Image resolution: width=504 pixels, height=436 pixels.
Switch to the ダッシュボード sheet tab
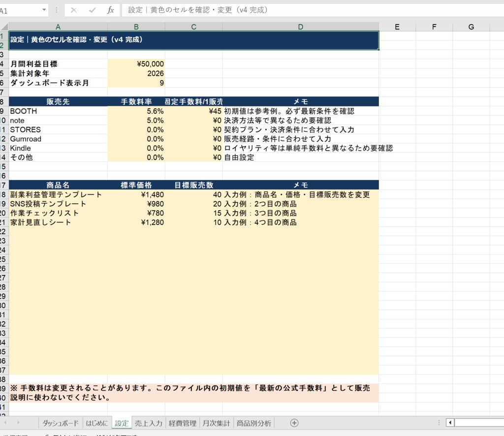click(x=61, y=423)
